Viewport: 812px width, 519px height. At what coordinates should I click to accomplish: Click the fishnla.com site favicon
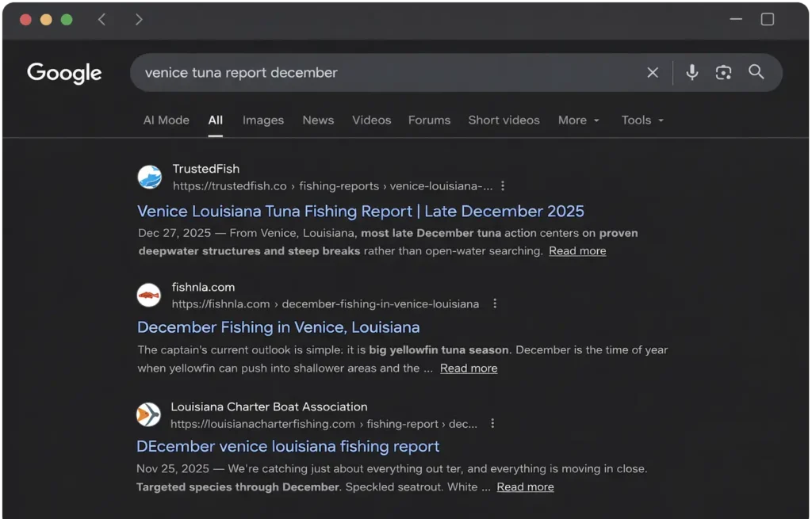tap(148, 296)
